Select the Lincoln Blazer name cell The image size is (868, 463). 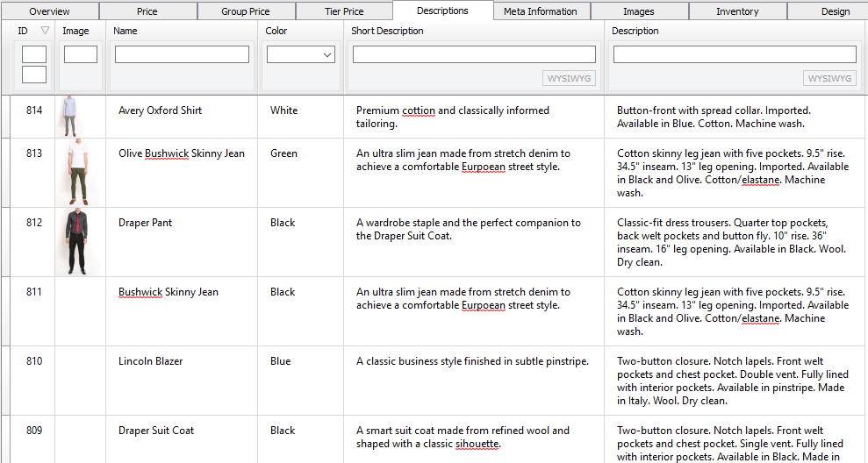(x=150, y=361)
